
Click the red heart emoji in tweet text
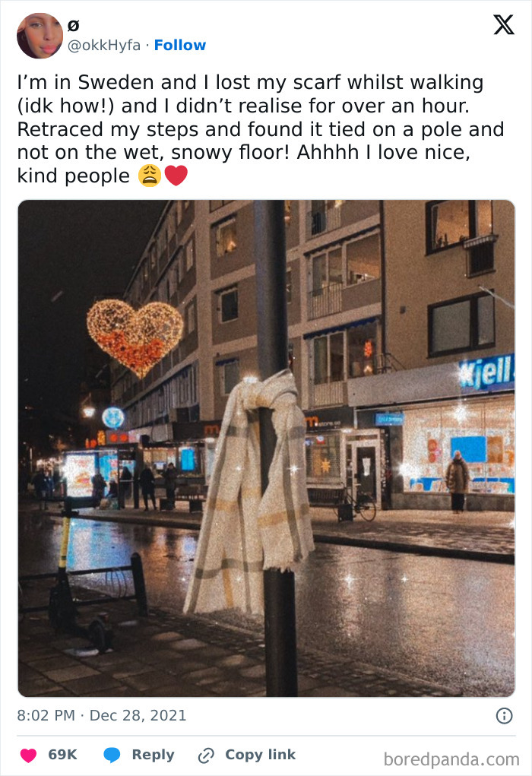[176, 176]
